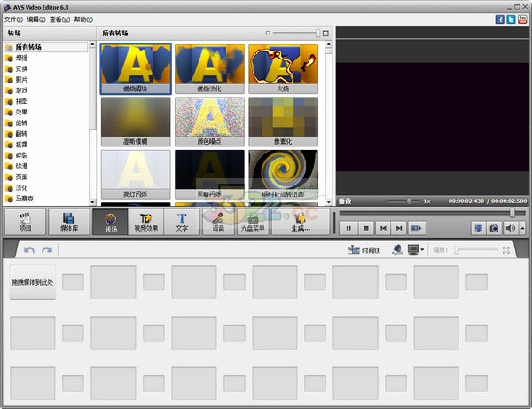Click the Facebook icon

[x=499, y=20]
